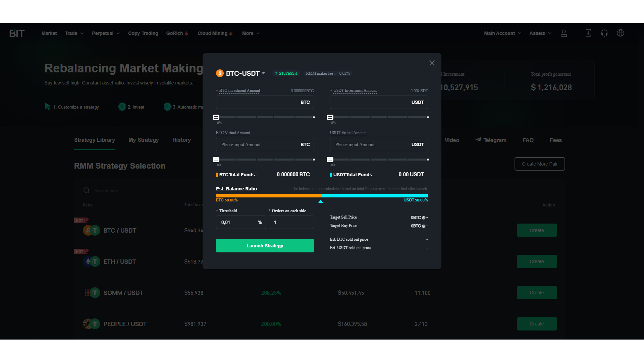
Task: Click the ETH / USDT pair icon
Action: 92,261
